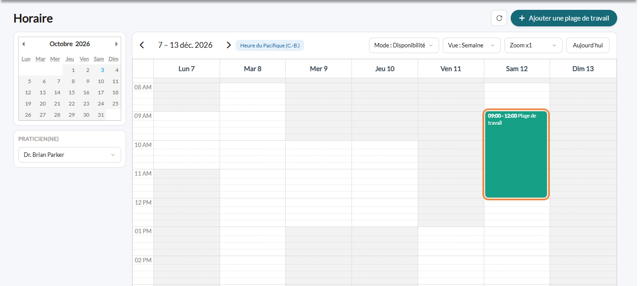The height and width of the screenshot is (286, 644).
Task: Click the Jeu 10 day column header
Action: (385, 69)
